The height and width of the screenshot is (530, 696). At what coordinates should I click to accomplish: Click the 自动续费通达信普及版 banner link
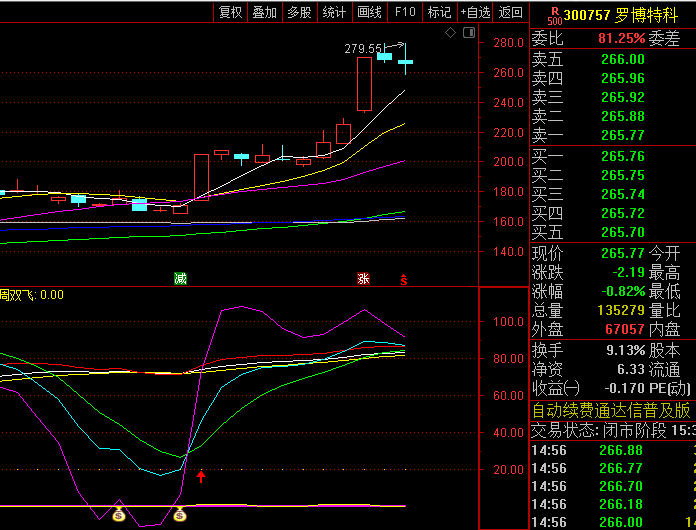[x=611, y=410]
